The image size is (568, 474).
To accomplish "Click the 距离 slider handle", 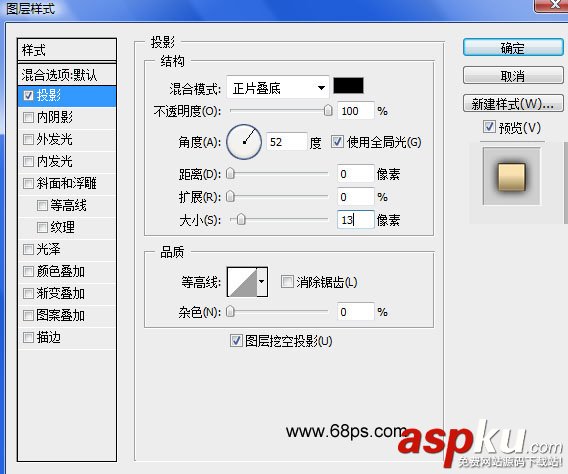I will tap(230, 174).
